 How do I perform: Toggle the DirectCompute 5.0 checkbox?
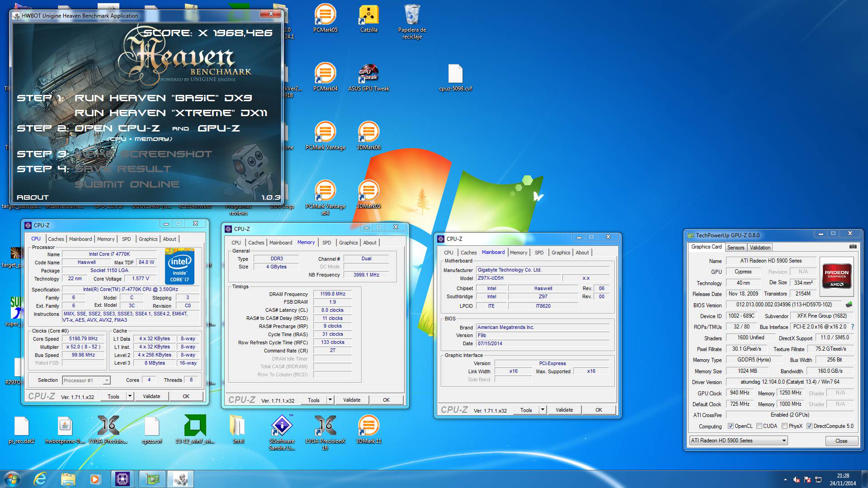[x=810, y=426]
